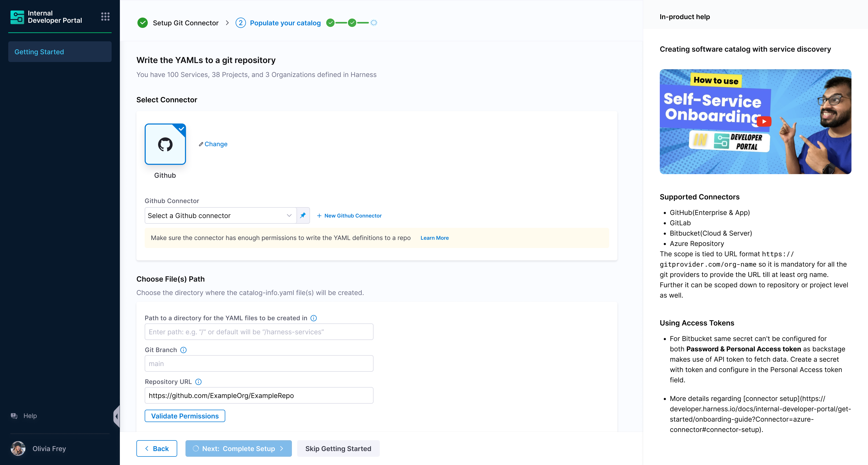The height and width of the screenshot is (465, 868).
Task: Click the Help chat icon in sidebar
Action: [14, 415]
